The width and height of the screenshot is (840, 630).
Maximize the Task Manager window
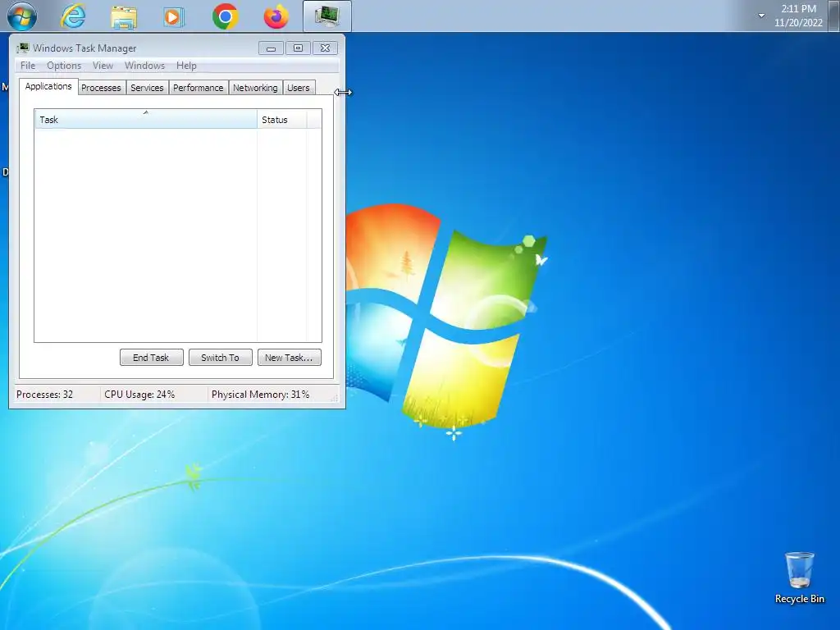[x=298, y=48]
